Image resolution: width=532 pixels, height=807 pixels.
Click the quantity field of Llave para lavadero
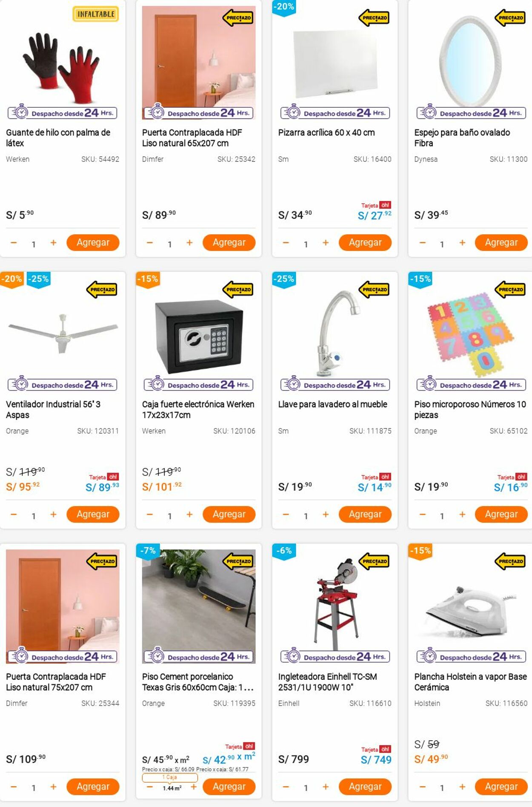click(x=306, y=516)
